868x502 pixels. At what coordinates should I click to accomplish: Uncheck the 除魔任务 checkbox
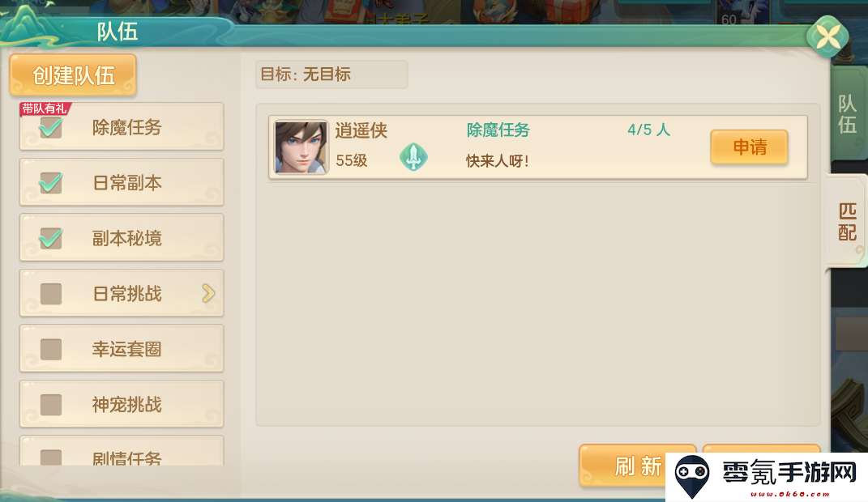(51, 128)
